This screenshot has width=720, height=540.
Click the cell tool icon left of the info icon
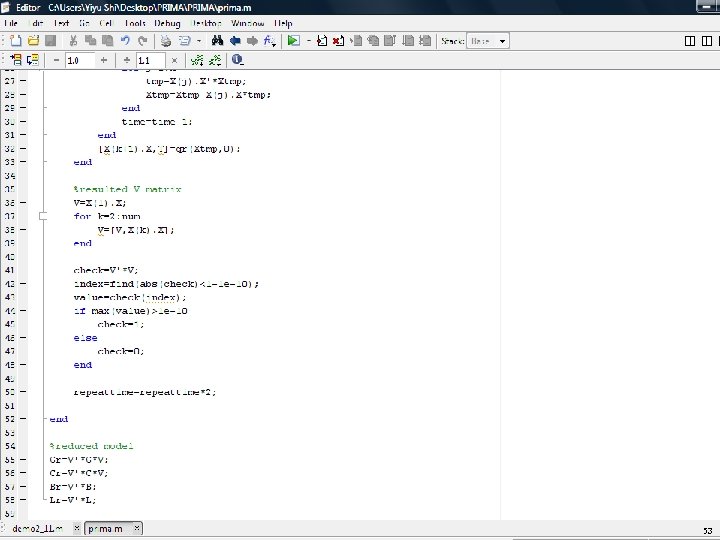(215, 60)
